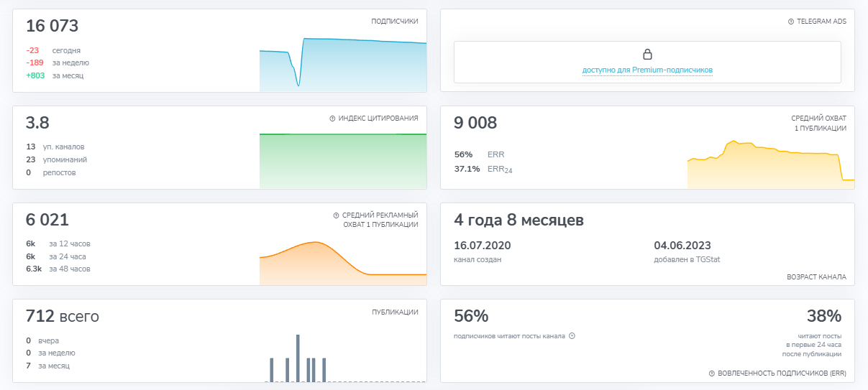Open the ПУБЛИКАЦИИ card label
This screenshot has height=390, width=868.
click(x=395, y=312)
